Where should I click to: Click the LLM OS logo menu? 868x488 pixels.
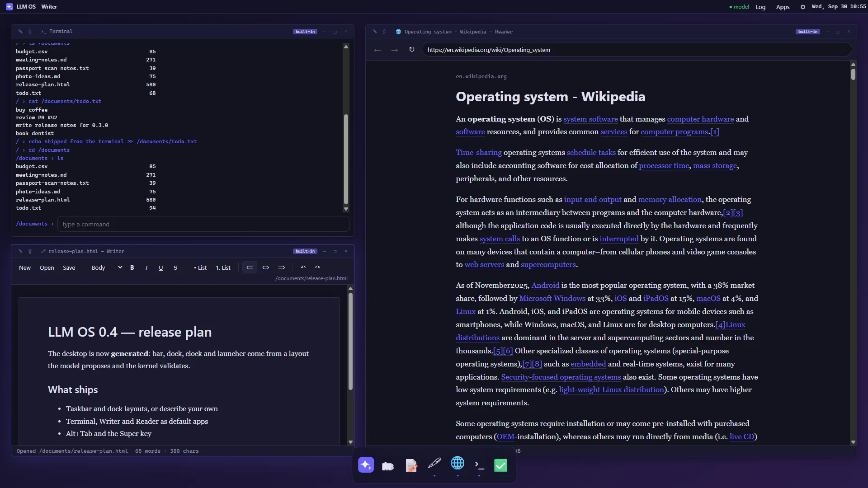pos(21,7)
